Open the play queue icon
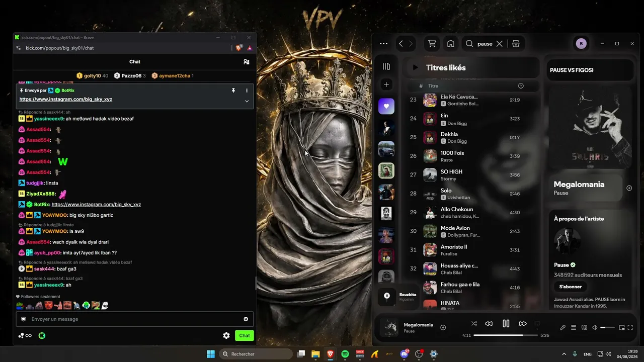The height and width of the screenshot is (362, 644). click(x=574, y=327)
